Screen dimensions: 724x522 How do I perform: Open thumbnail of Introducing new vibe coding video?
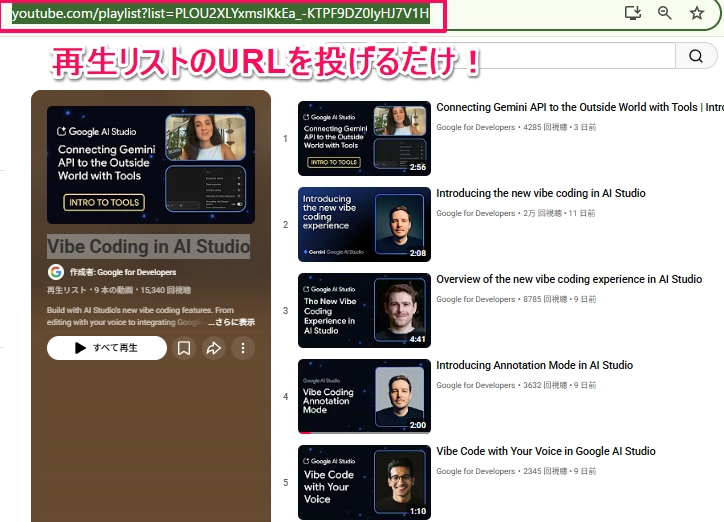point(364,224)
